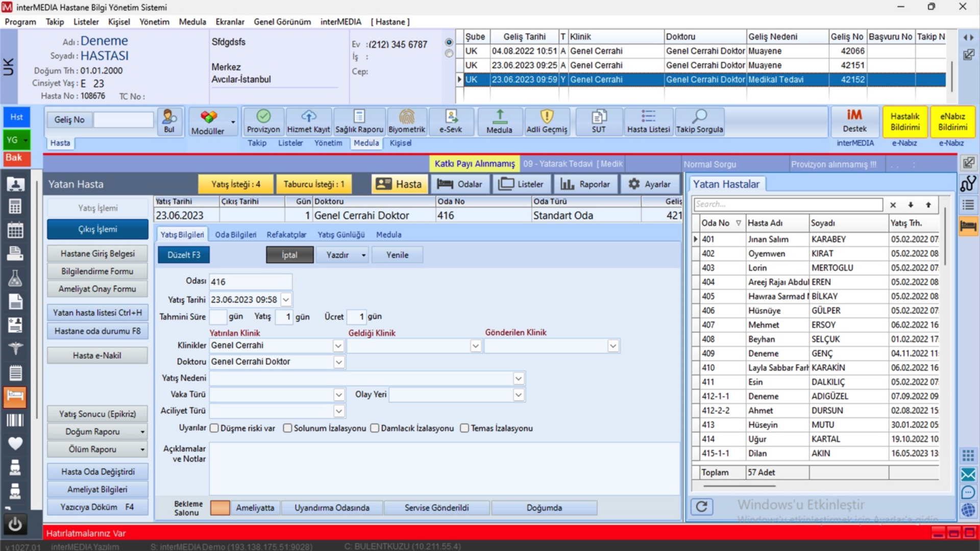
Task: Click the refresh icon below patient list
Action: pos(702,507)
